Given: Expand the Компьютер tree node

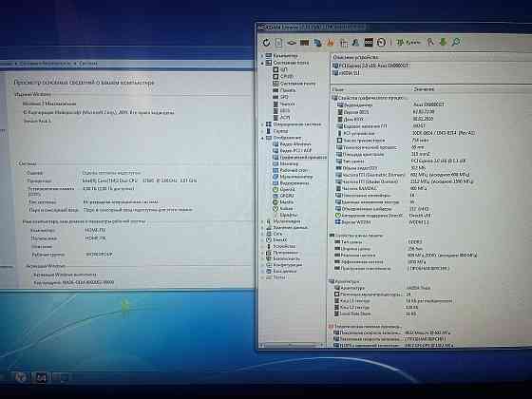Looking at the screenshot, I should coord(262,56).
